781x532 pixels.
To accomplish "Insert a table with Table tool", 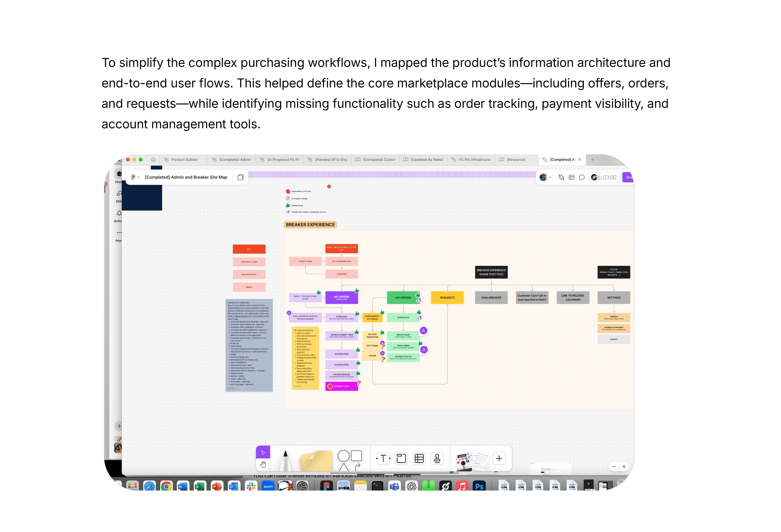I will pos(419,458).
